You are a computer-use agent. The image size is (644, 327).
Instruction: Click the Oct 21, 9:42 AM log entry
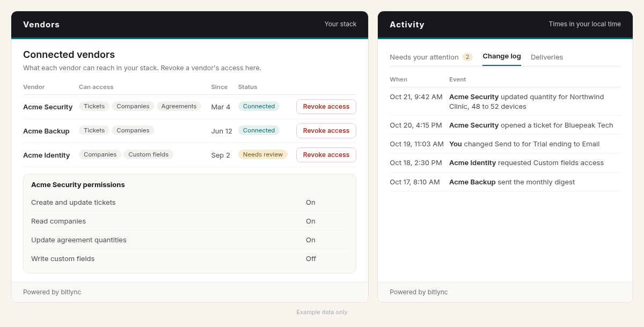coord(505,101)
